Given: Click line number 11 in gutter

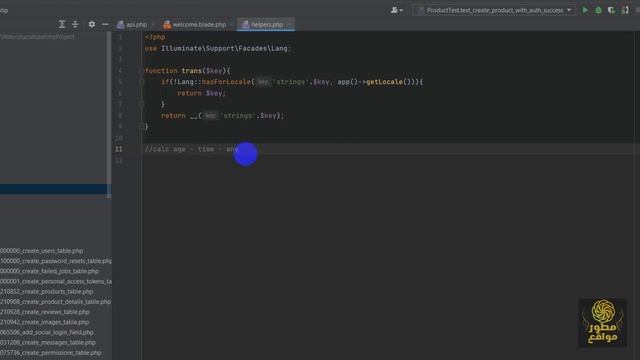Looking at the screenshot, I should (119, 149).
